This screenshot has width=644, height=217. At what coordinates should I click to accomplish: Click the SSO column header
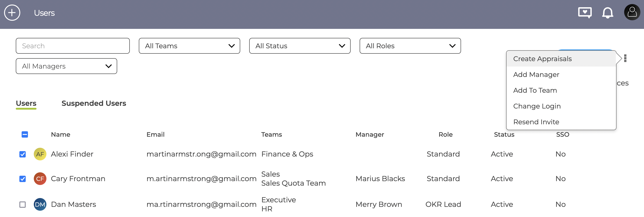pos(562,135)
